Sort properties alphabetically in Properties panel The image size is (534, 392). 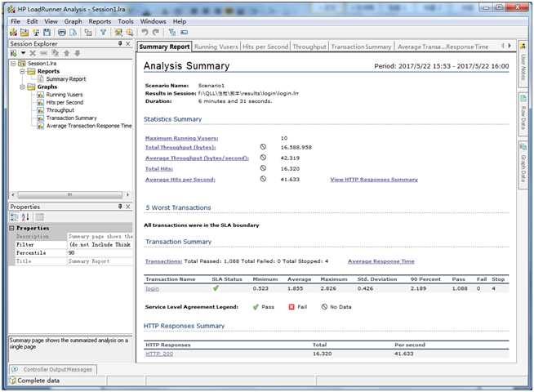[x=24, y=217]
